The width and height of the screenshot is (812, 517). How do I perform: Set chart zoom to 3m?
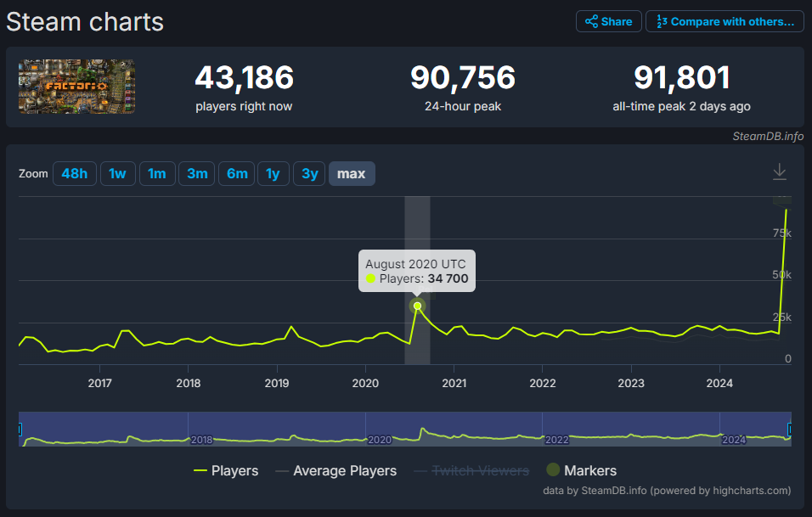[197, 174]
